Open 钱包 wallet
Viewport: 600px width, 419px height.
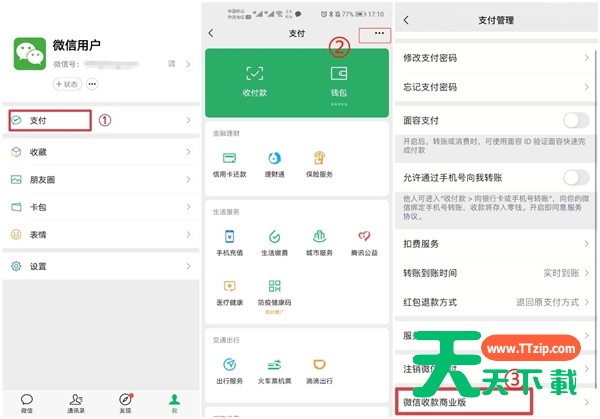point(339,82)
